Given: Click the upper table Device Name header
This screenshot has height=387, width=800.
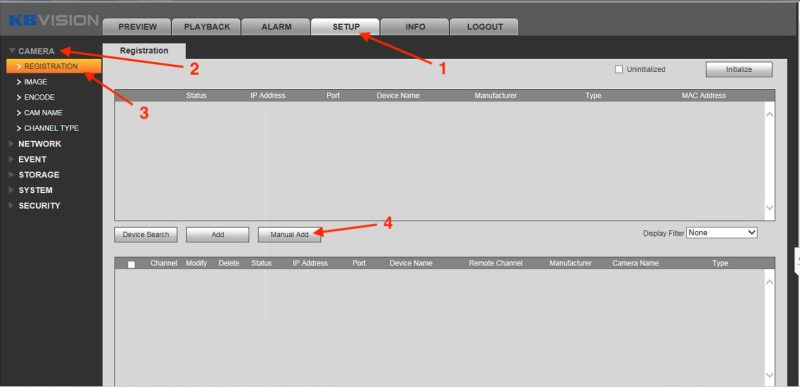Looking at the screenshot, I should point(398,95).
